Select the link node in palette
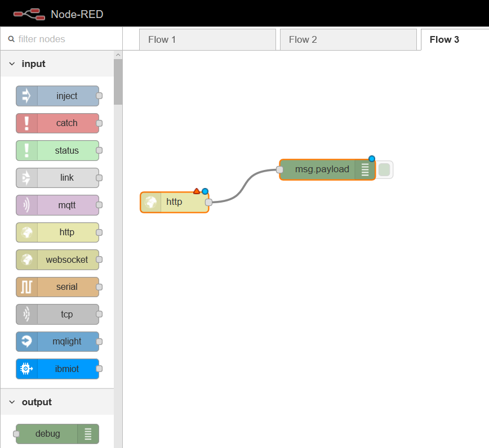This screenshot has width=489, height=448. click(x=57, y=178)
